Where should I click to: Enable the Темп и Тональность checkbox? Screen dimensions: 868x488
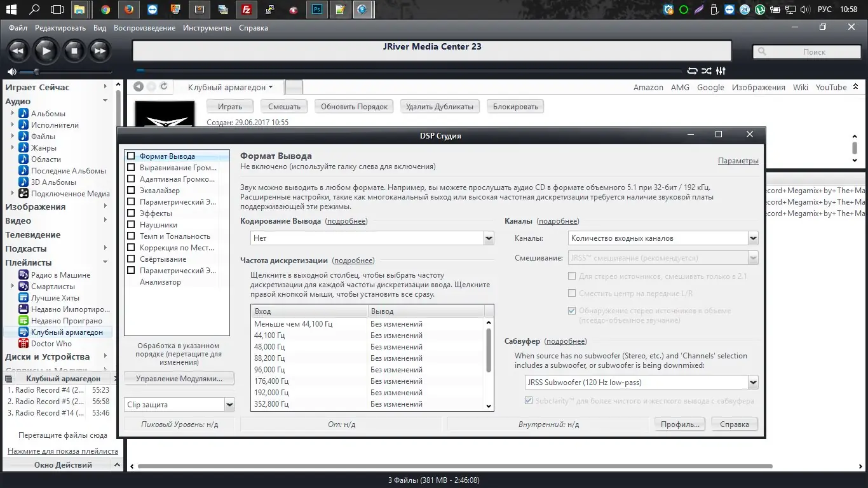click(131, 236)
